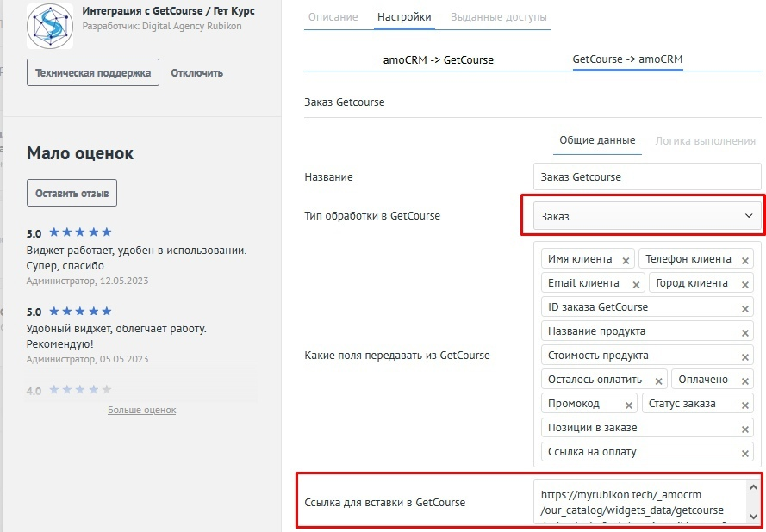
Task: Remove the "Город клиента" field tag
Action: point(744,282)
